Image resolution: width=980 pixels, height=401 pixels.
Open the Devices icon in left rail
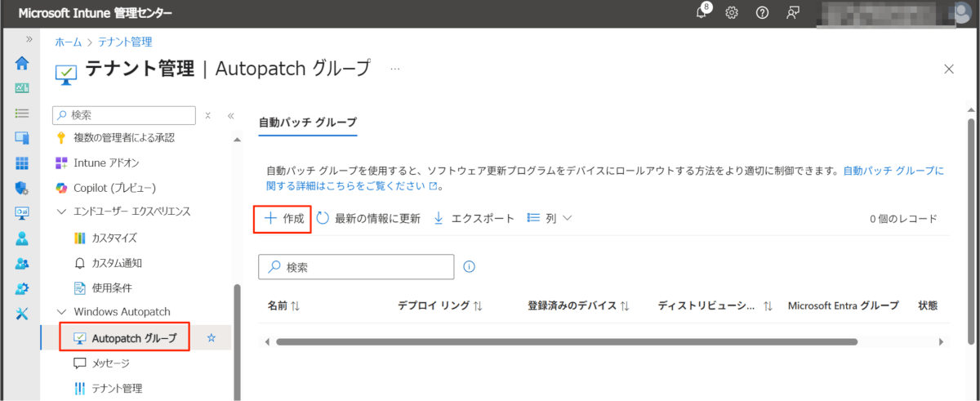(x=22, y=138)
